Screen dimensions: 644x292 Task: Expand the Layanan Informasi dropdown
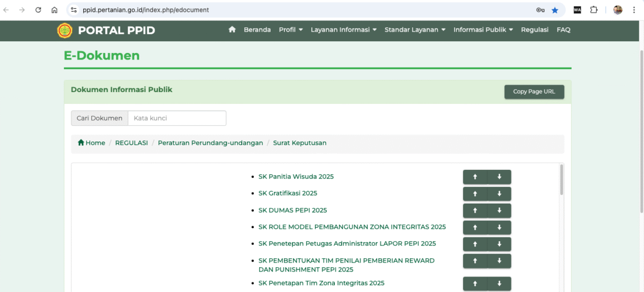pyautogui.click(x=343, y=30)
